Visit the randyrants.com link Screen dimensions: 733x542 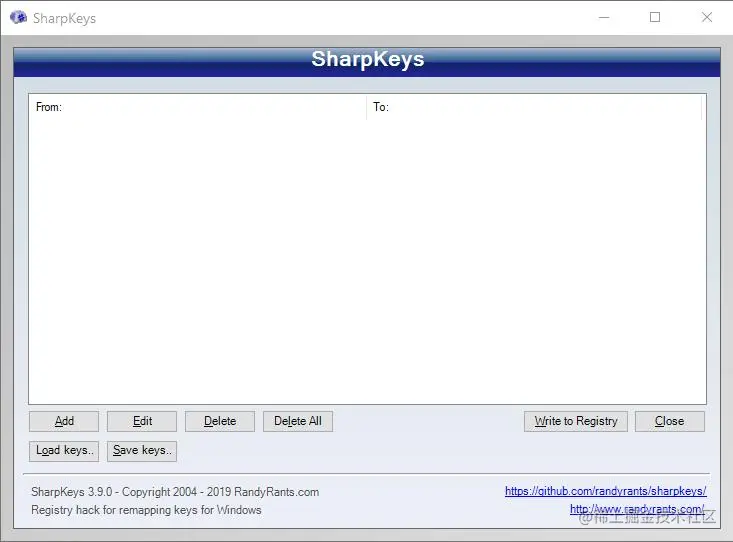[x=637, y=509]
